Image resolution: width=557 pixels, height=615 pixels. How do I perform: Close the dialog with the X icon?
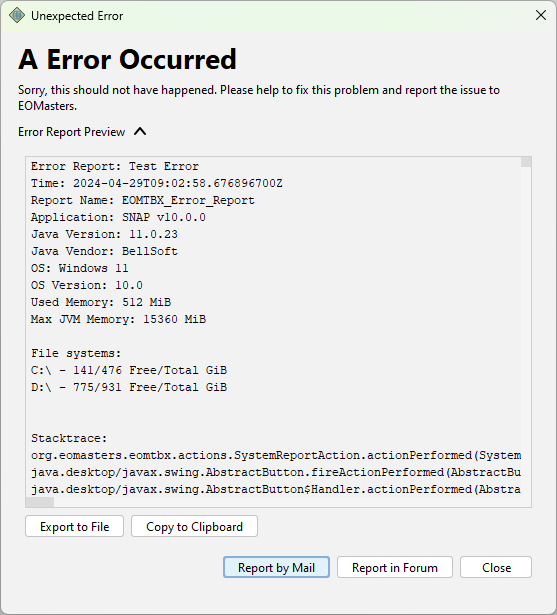pyautogui.click(x=541, y=15)
